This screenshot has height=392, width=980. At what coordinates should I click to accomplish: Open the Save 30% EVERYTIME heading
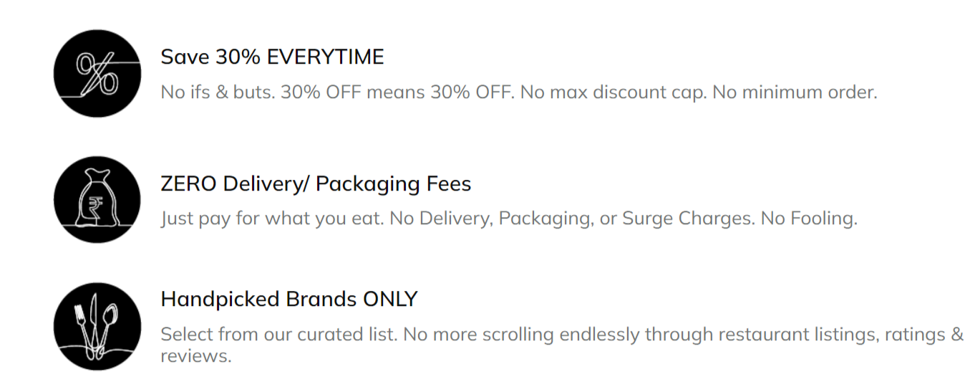click(x=272, y=57)
